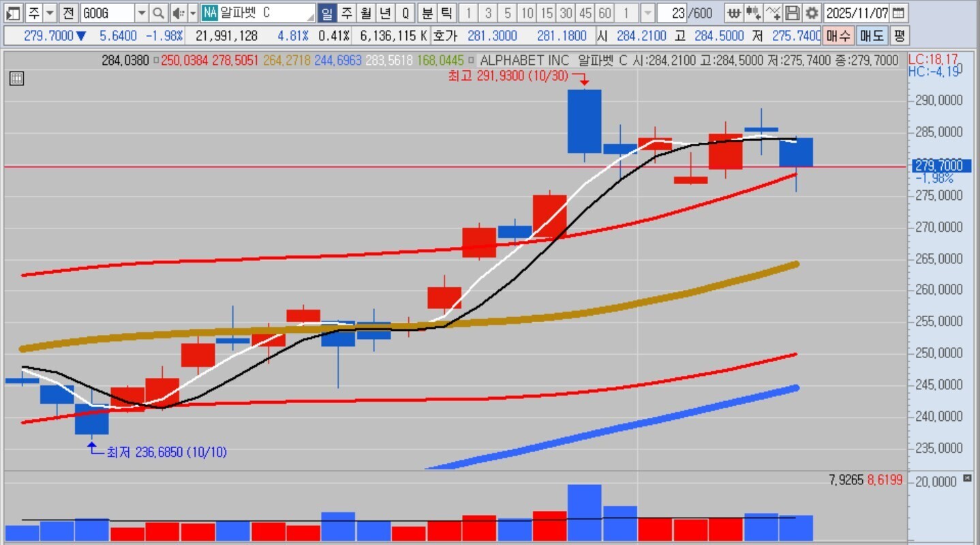Click the won currency toggle icon
The height and width of the screenshot is (545, 980).
[x=733, y=13]
